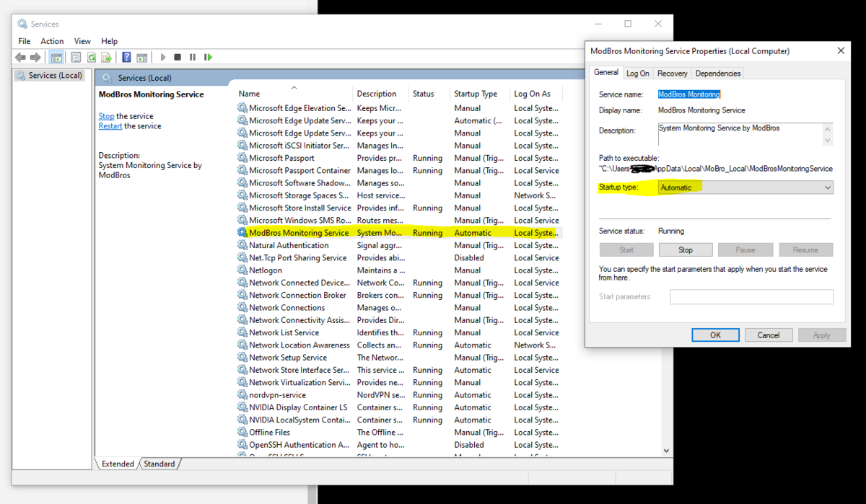
Task: Select Services (Local) in the console tree
Action: pyautogui.click(x=49, y=75)
